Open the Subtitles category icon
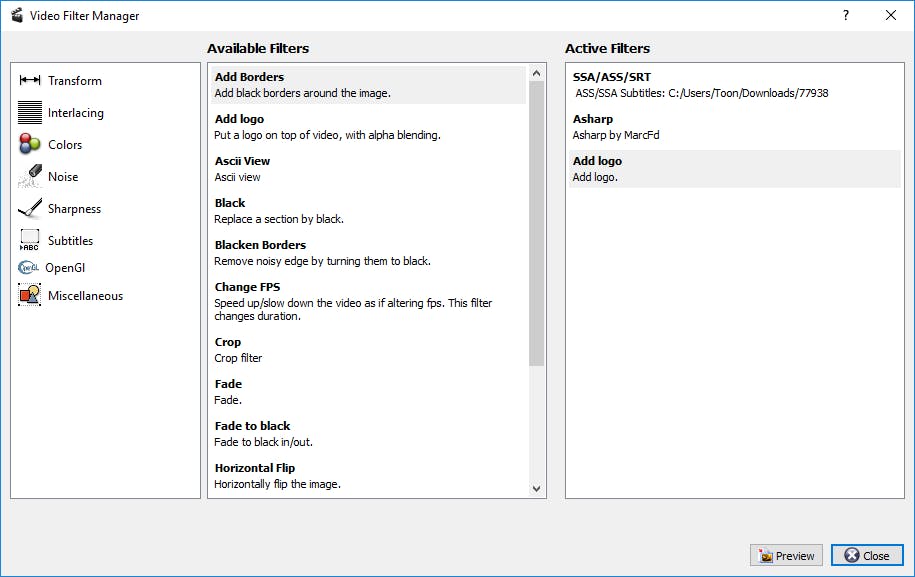 pyautogui.click(x=30, y=241)
